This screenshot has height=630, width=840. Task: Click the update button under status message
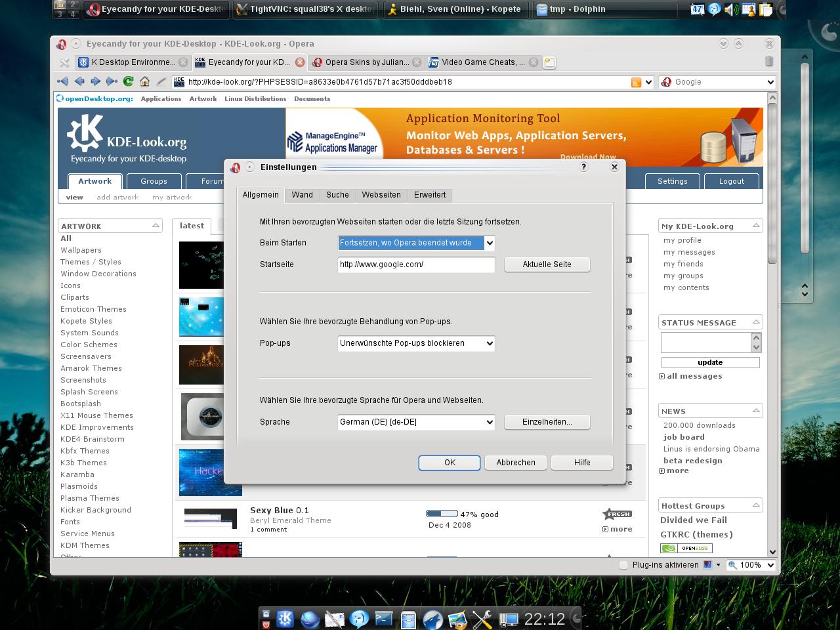click(x=710, y=362)
